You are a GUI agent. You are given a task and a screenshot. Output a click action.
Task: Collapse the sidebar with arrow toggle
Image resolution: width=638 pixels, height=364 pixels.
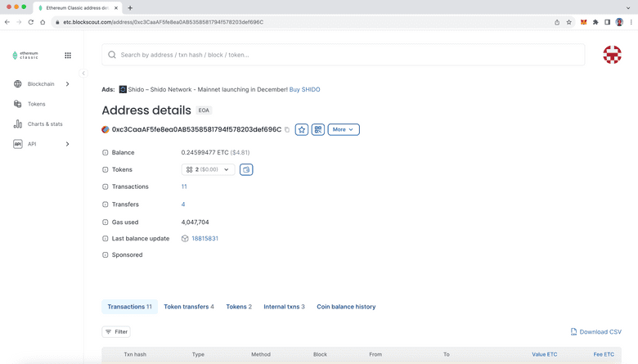click(83, 74)
